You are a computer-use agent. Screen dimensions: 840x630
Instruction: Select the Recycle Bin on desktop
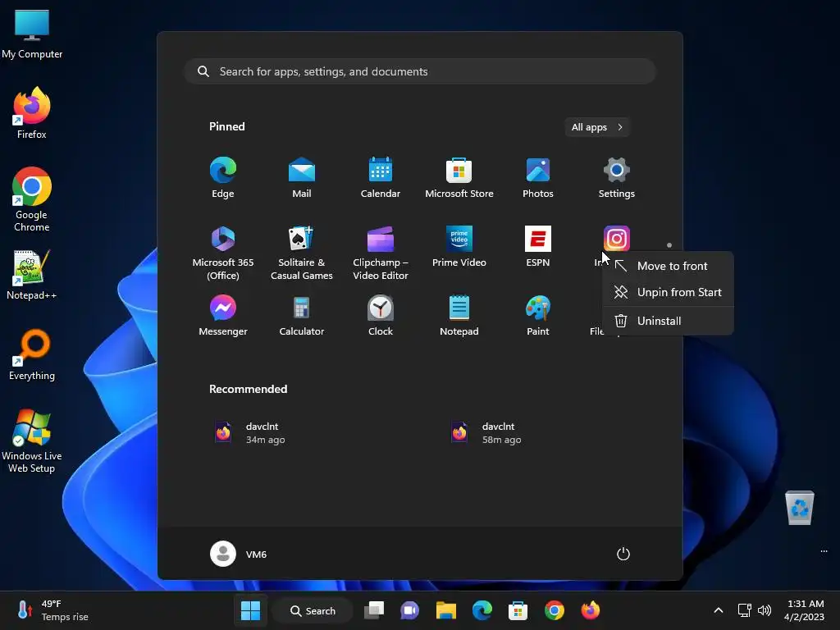(x=799, y=507)
